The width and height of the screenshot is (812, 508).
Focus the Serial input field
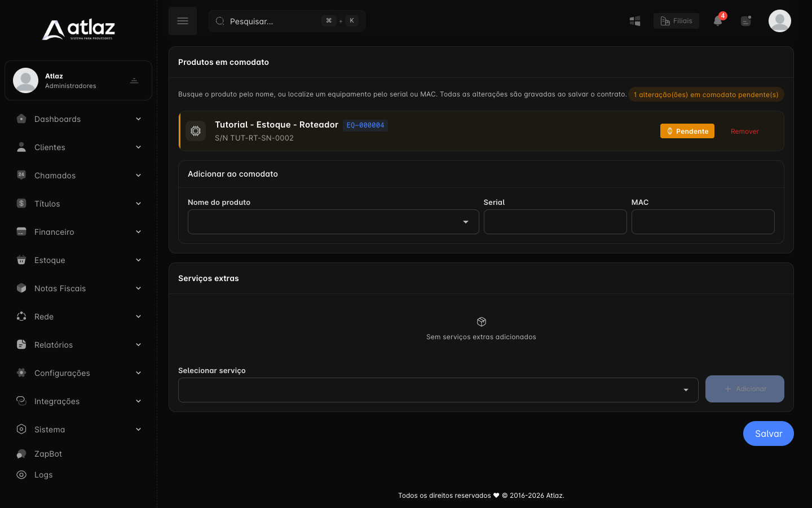tap(555, 222)
